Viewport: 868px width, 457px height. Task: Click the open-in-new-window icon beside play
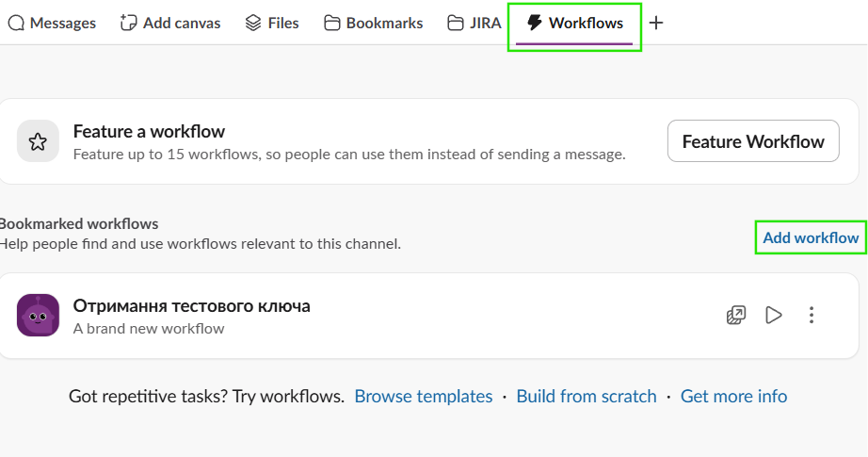pyautogui.click(x=736, y=316)
